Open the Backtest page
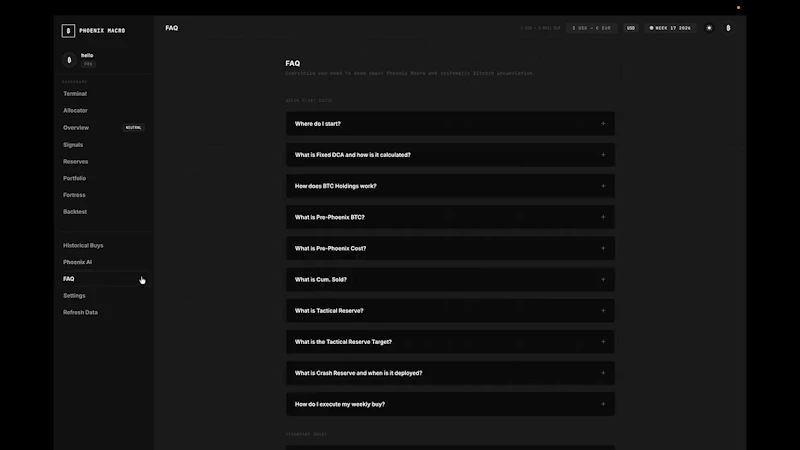The image size is (800, 450). 75,212
